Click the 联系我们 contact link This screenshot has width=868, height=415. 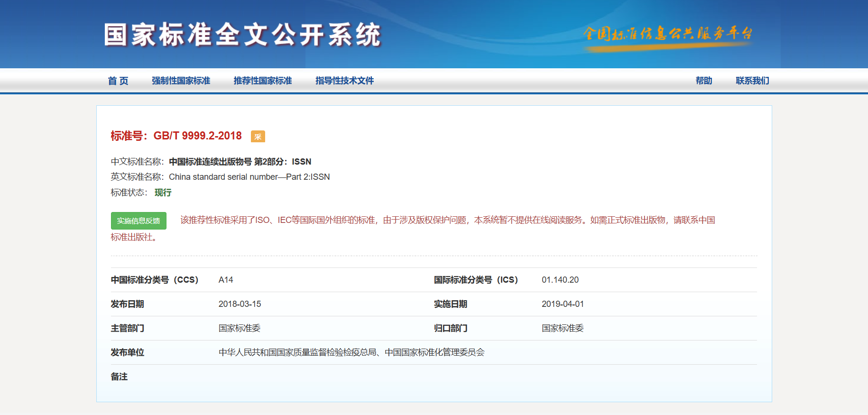[x=752, y=81]
